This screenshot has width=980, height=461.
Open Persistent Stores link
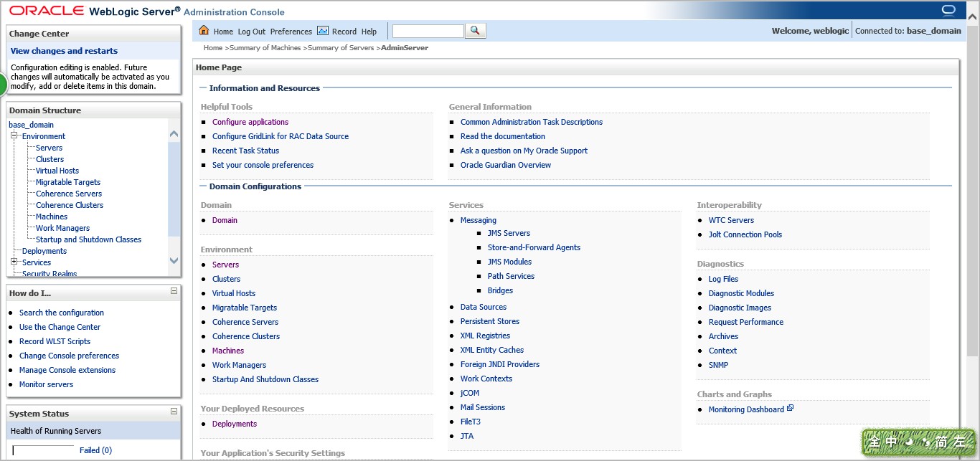(490, 321)
